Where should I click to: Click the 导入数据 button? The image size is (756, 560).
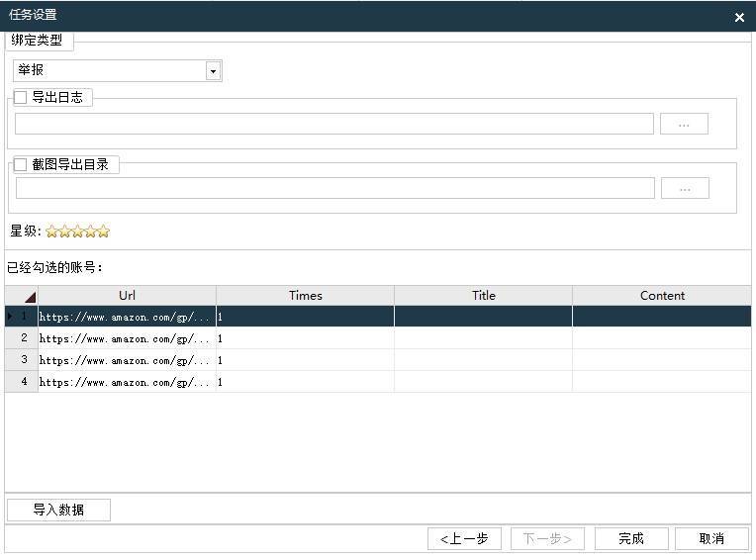[x=58, y=510]
